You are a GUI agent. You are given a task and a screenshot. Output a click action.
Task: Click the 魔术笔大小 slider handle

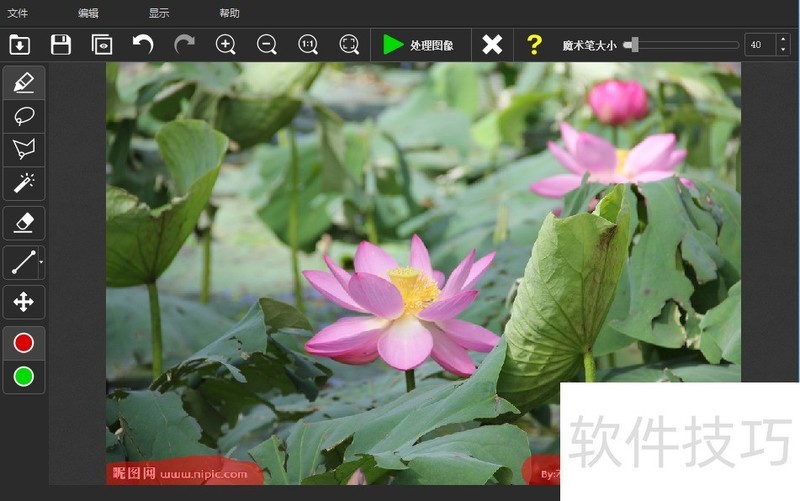[x=634, y=45]
